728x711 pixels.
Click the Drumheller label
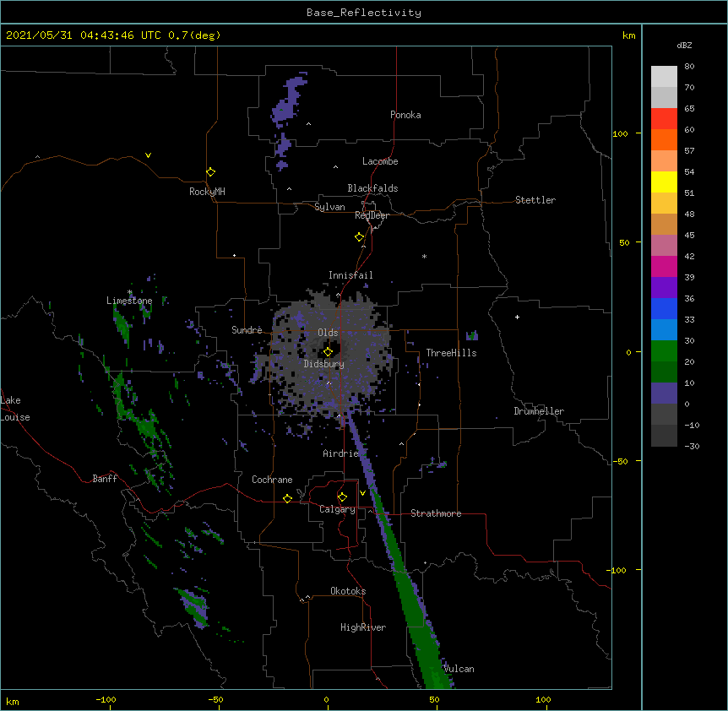(x=539, y=411)
